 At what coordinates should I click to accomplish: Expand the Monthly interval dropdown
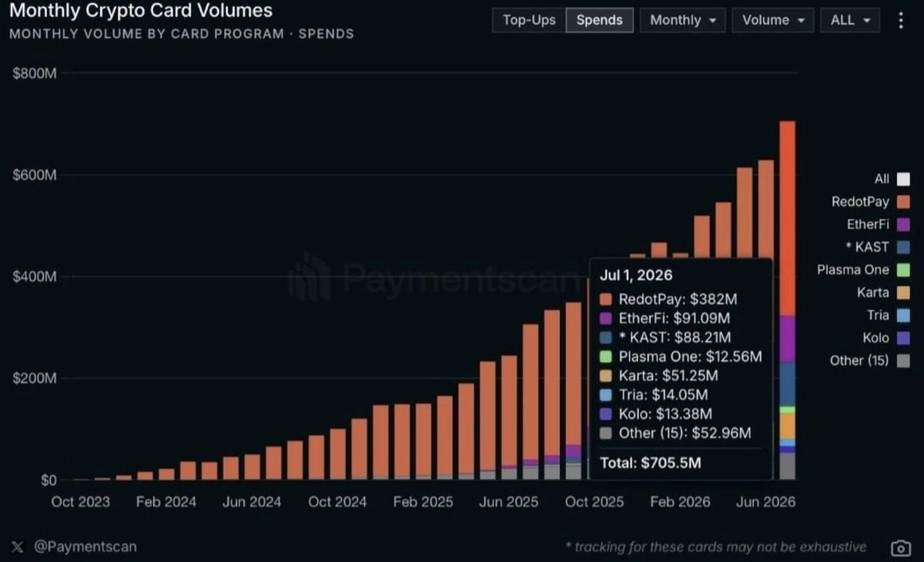682,21
